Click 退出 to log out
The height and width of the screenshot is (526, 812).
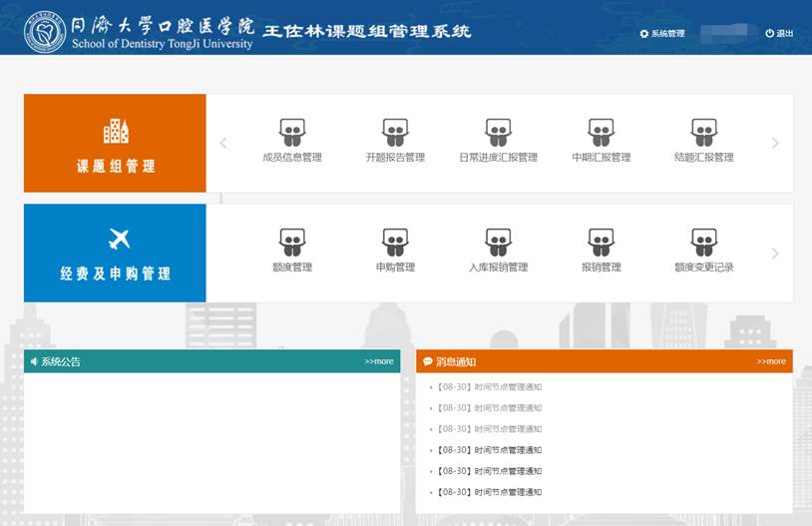pos(780,34)
